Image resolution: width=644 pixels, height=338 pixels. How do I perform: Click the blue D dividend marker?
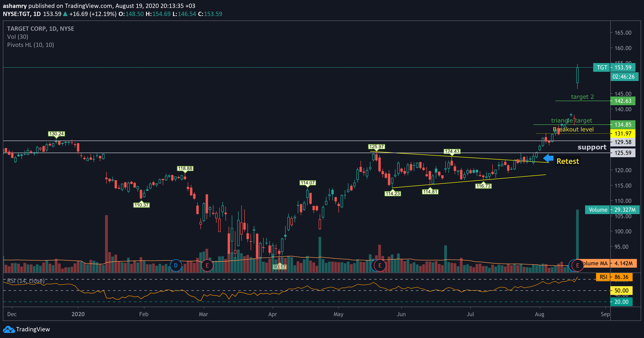176,265
